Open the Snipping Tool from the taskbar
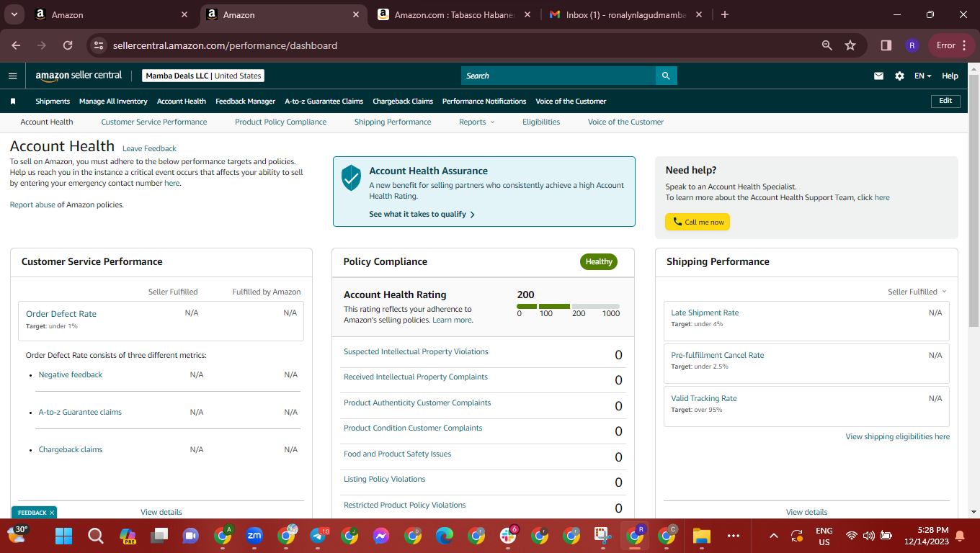The image size is (980, 553). point(603,536)
